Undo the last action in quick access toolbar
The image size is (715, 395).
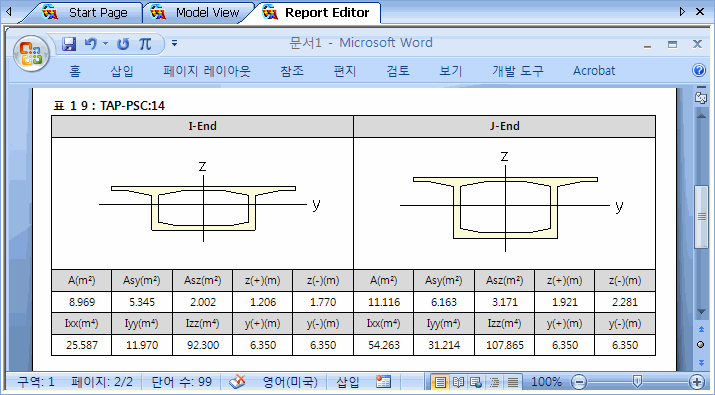pyautogui.click(x=91, y=44)
